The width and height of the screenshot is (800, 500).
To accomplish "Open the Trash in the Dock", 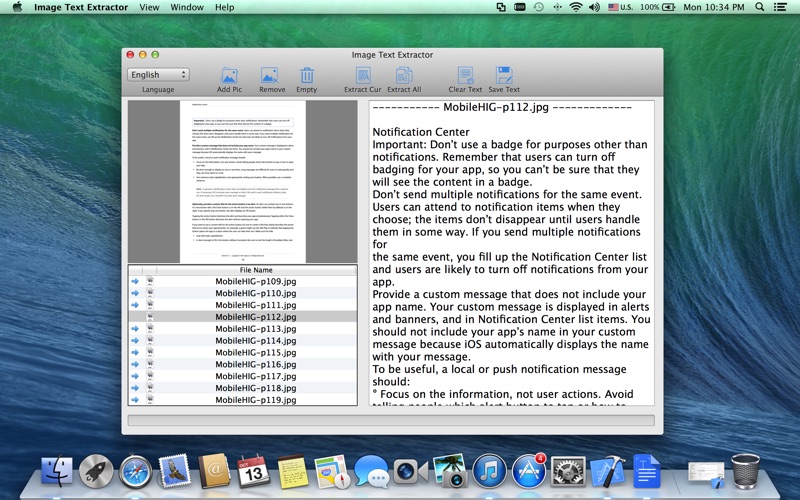I will (x=745, y=470).
